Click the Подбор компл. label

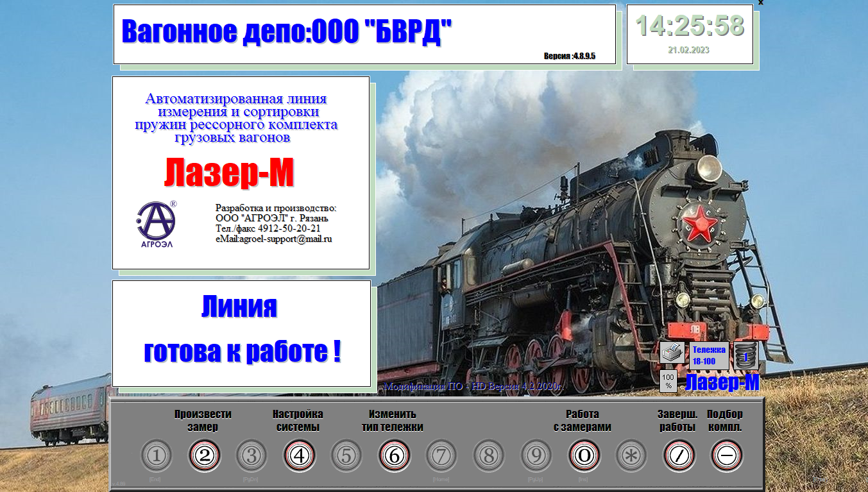click(725, 421)
